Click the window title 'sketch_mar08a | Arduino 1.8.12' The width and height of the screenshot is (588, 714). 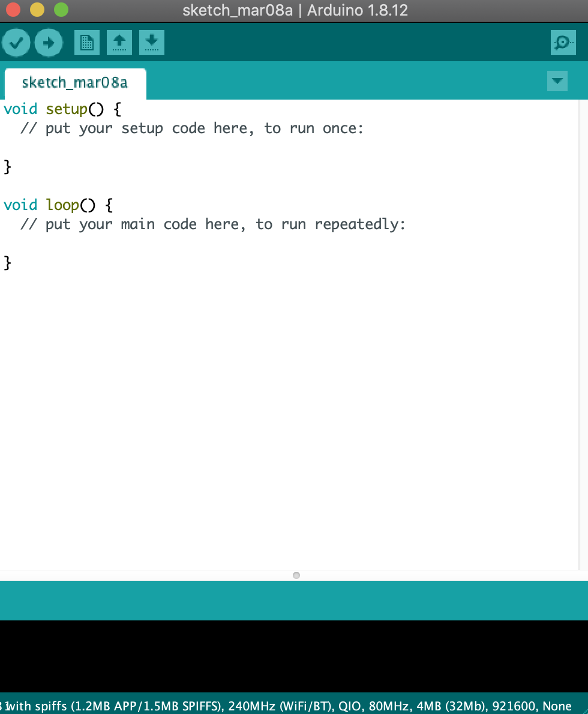(x=295, y=10)
